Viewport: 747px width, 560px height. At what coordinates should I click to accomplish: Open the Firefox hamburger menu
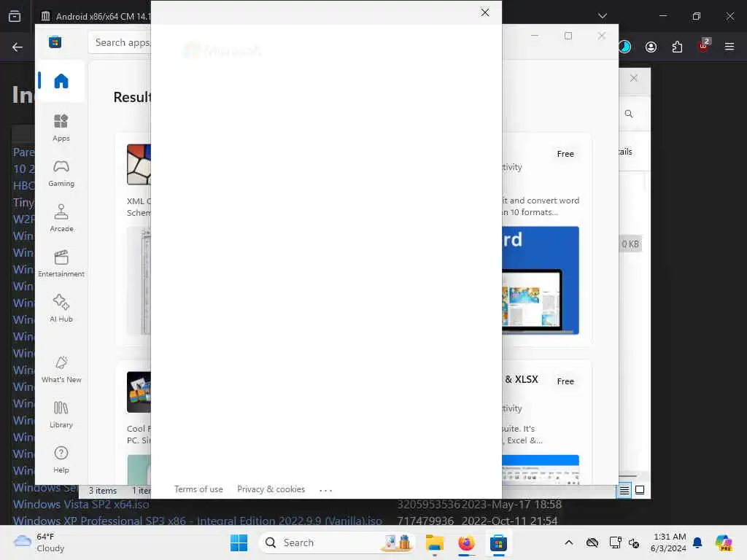(729, 47)
